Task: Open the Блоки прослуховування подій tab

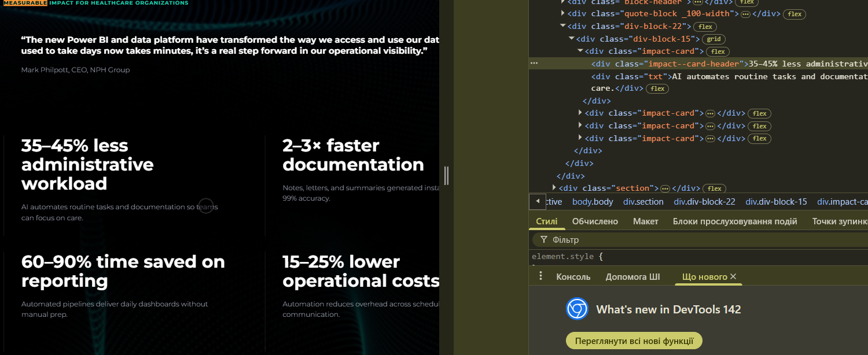Action: point(735,221)
